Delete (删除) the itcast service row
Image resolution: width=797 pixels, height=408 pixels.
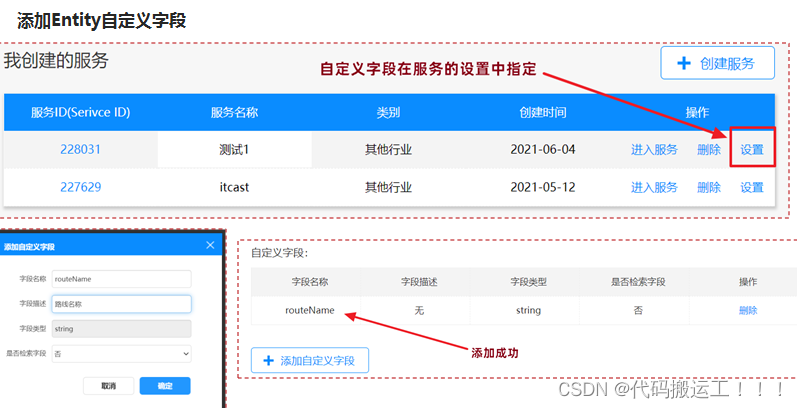pyautogui.click(x=708, y=187)
